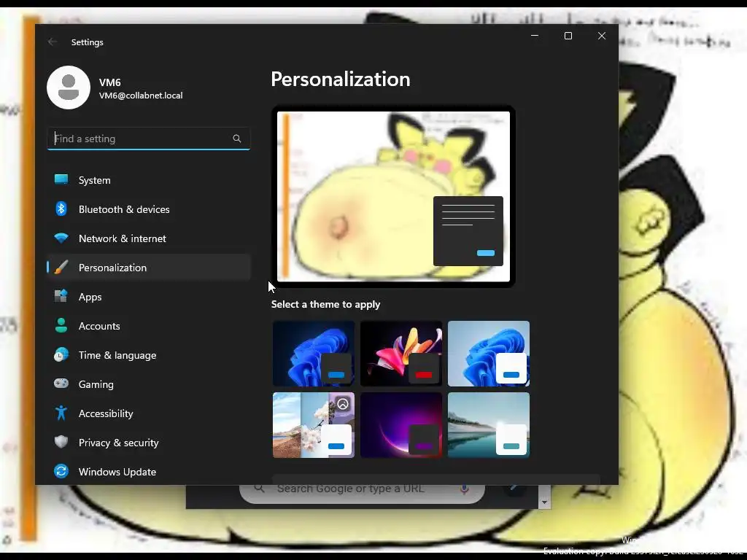Click the Time & language clock icon
The width and height of the screenshot is (747, 560).
click(x=61, y=355)
